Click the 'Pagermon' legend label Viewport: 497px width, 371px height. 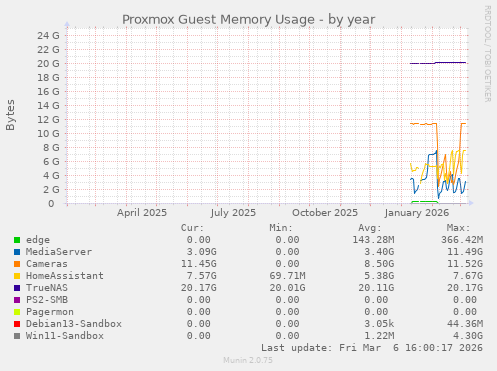50,312
